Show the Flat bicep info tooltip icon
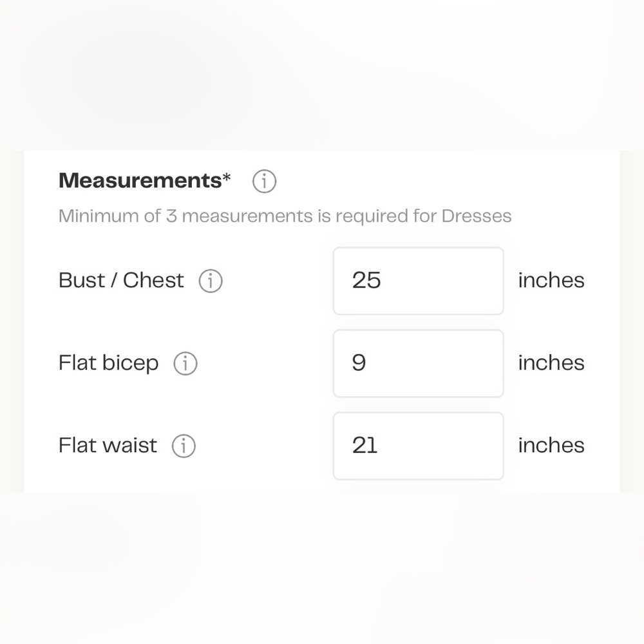Viewport: 644px width, 644px height. click(185, 363)
